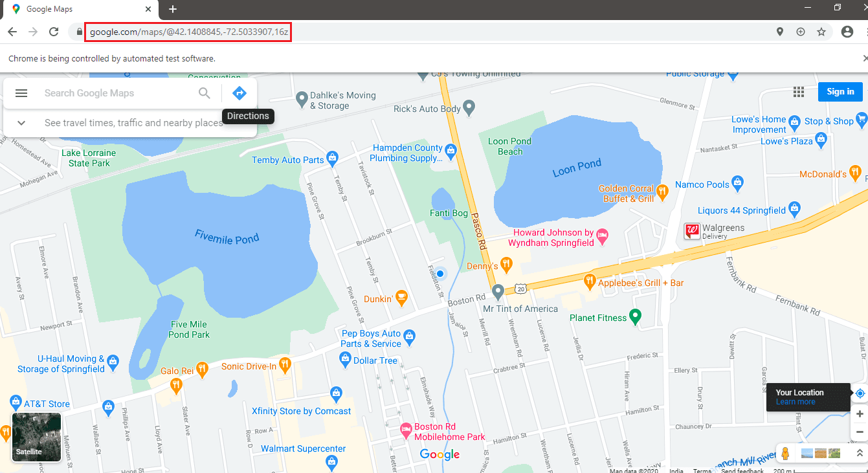Select Sonic Drive-In restaurant pin

[x=285, y=365]
